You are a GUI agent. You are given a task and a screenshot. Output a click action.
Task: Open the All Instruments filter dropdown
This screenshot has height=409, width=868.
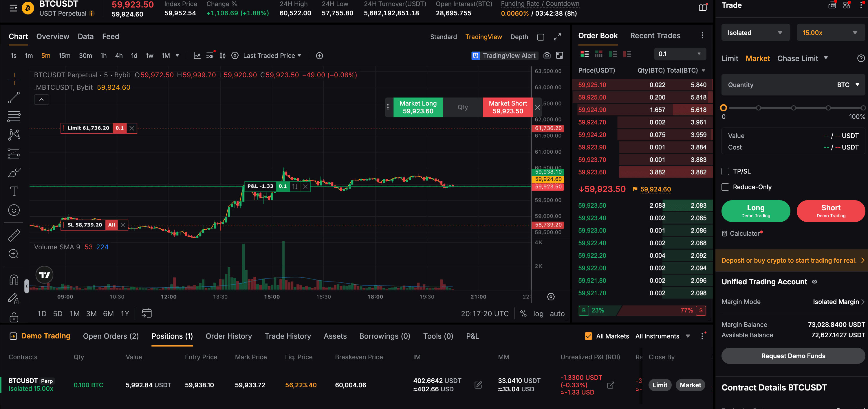point(662,336)
